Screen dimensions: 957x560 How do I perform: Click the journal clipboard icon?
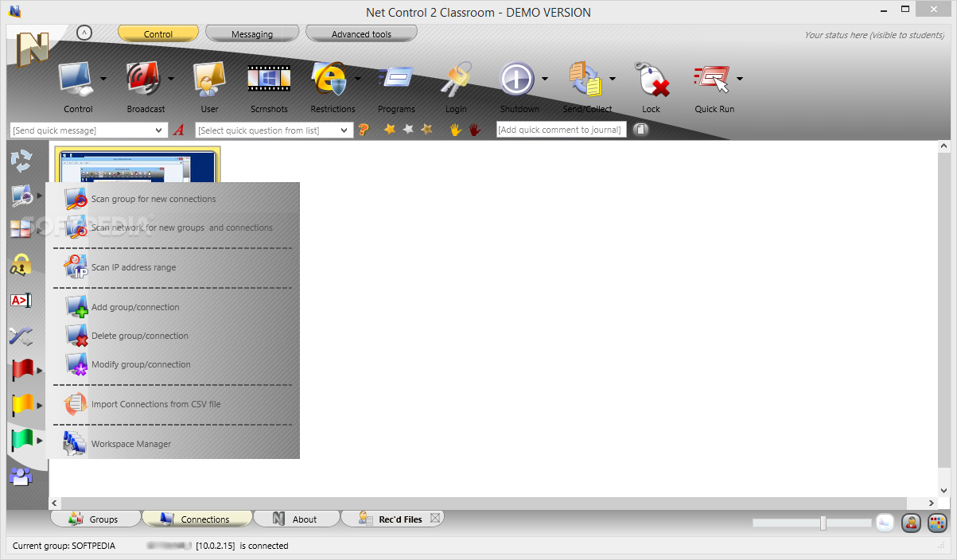(x=641, y=130)
